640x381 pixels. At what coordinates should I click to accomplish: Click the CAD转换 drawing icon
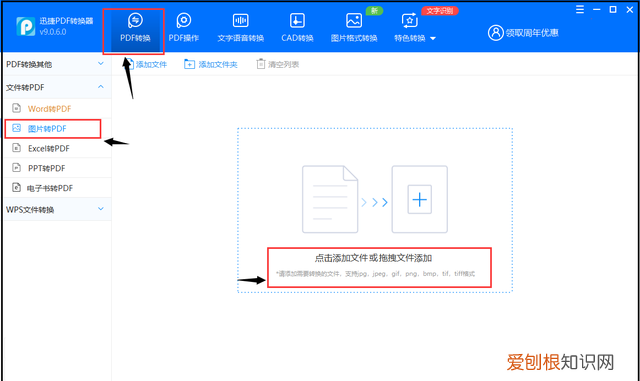[x=297, y=20]
